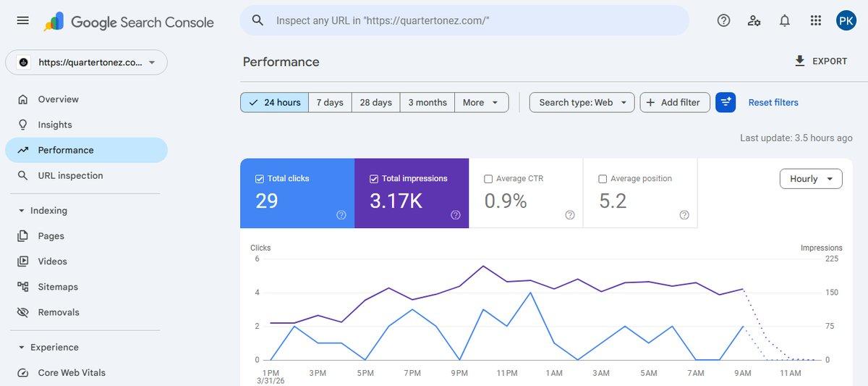Uncheck the Total impressions checkbox
The image size is (868, 386).
(374, 179)
